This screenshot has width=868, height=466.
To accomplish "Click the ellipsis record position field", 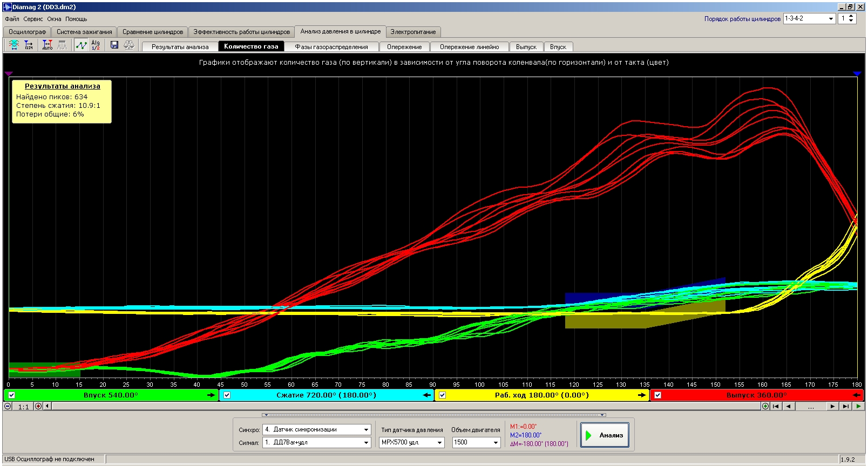I will click(811, 406).
